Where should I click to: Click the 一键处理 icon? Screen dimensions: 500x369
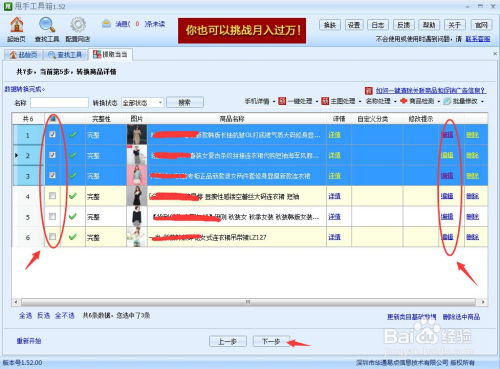coord(282,101)
